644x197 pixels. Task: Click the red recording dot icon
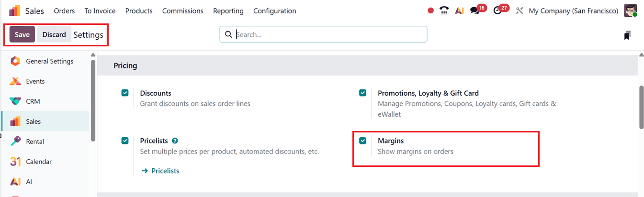click(x=430, y=11)
